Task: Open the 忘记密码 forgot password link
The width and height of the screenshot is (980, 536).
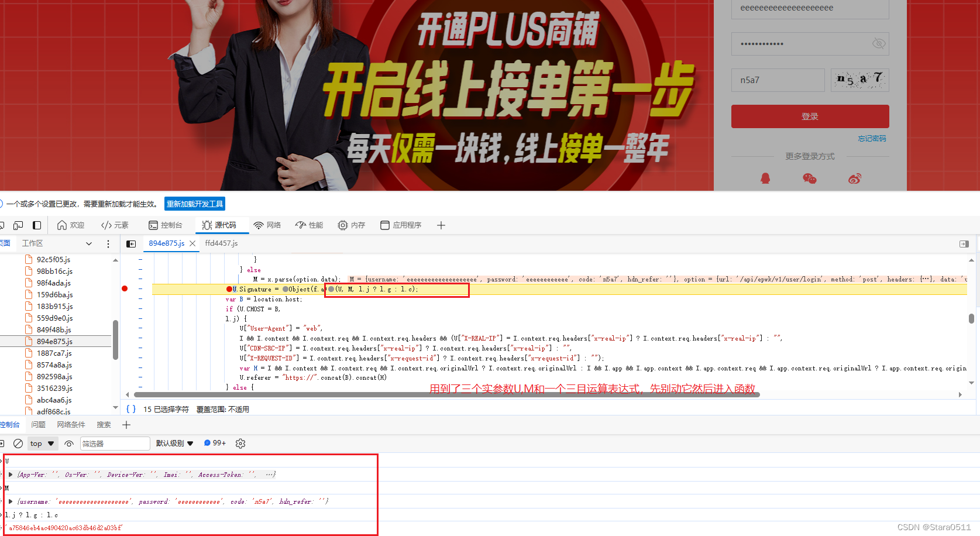Action: pyautogui.click(x=872, y=139)
